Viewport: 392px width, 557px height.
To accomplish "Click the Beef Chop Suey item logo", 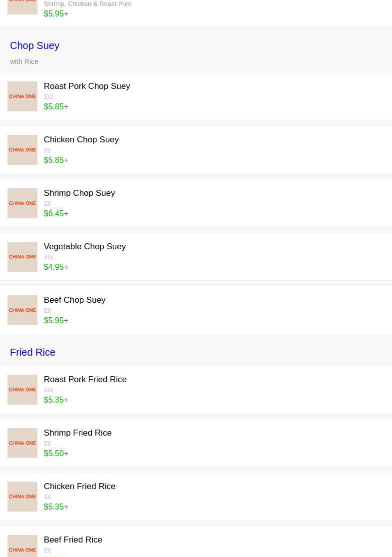I will (x=22, y=310).
